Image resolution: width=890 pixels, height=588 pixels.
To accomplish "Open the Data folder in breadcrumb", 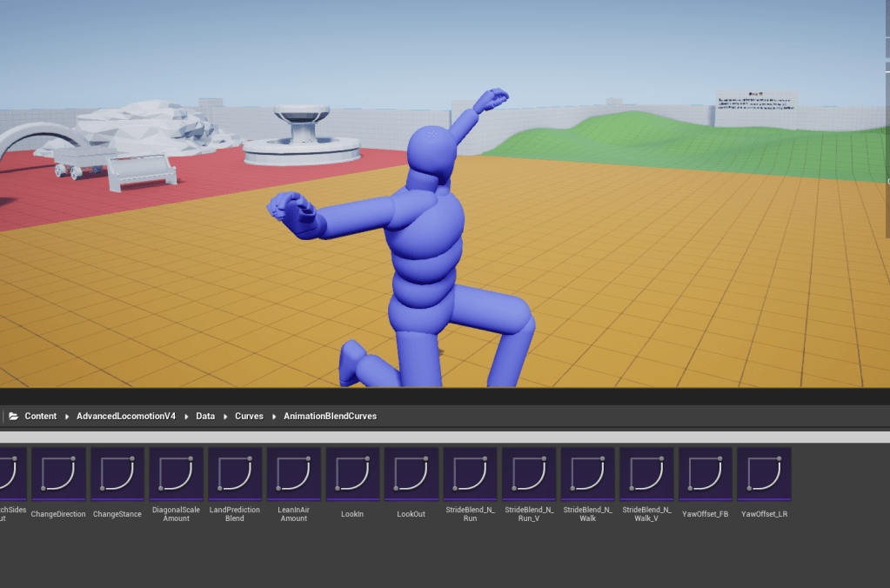I will point(205,417).
